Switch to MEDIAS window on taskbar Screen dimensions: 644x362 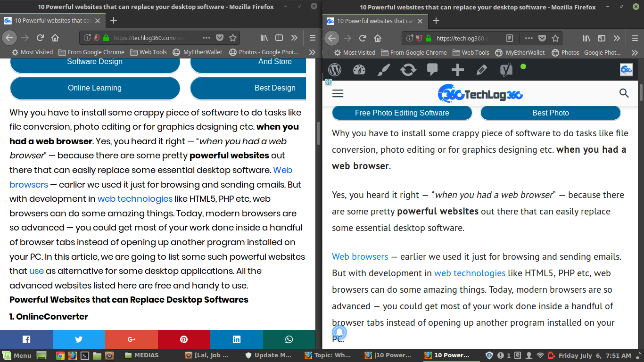(141, 355)
